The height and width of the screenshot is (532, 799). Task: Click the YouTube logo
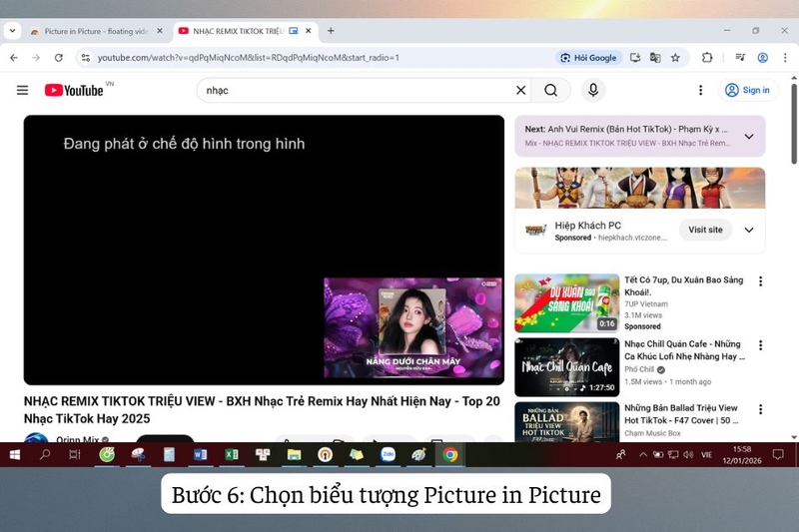pyautogui.click(x=74, y=90)
